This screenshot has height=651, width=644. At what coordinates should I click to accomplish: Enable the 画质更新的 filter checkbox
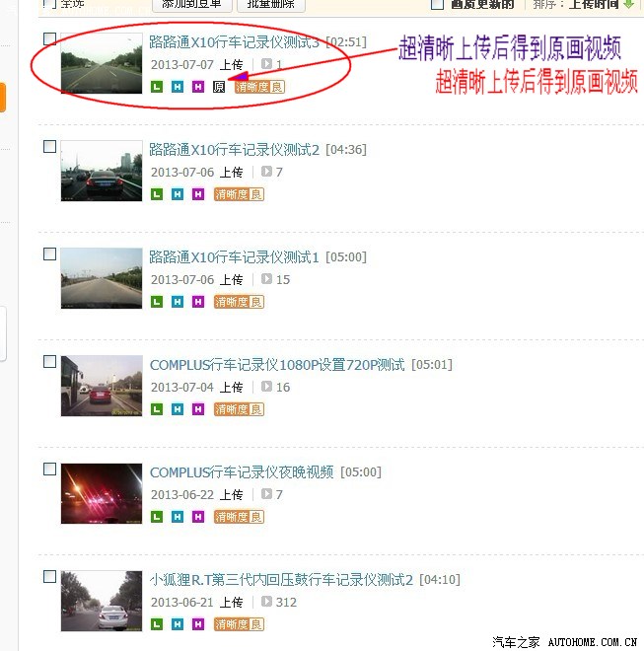[x=437, y=4]
